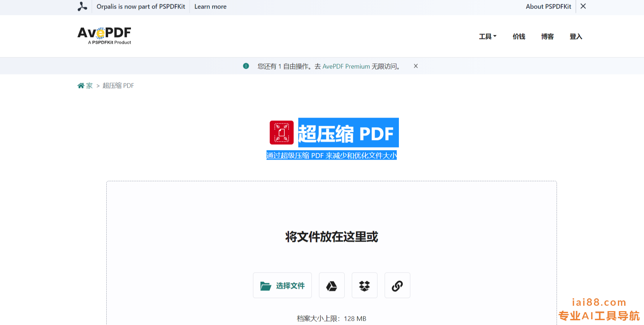This screenshot has height=325, width=644.
Task: Click the 将文件放在这里或 drop zone text
Action: pos(331,237)
